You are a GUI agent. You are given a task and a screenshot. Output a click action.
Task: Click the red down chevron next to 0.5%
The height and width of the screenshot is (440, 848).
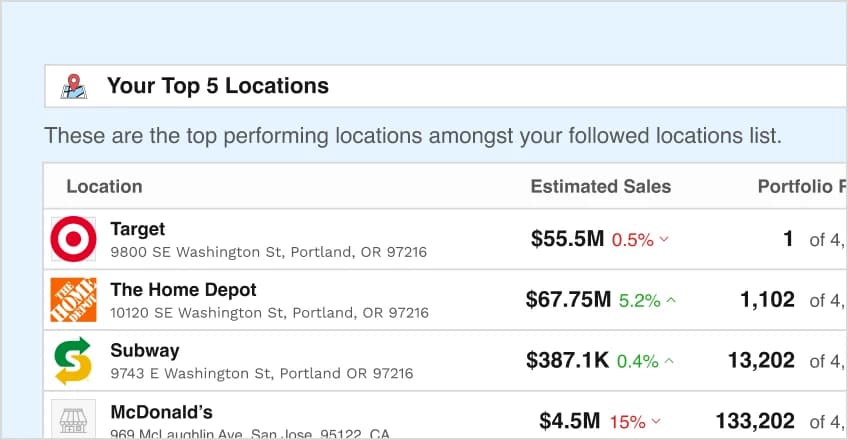(664, 239)
